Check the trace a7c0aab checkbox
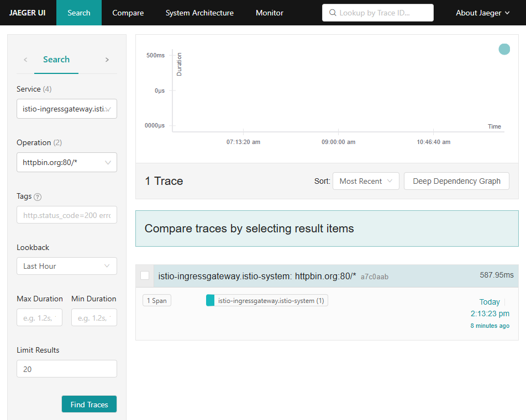The width and height of the screenshot is (526, 420). tap(145, 275)
